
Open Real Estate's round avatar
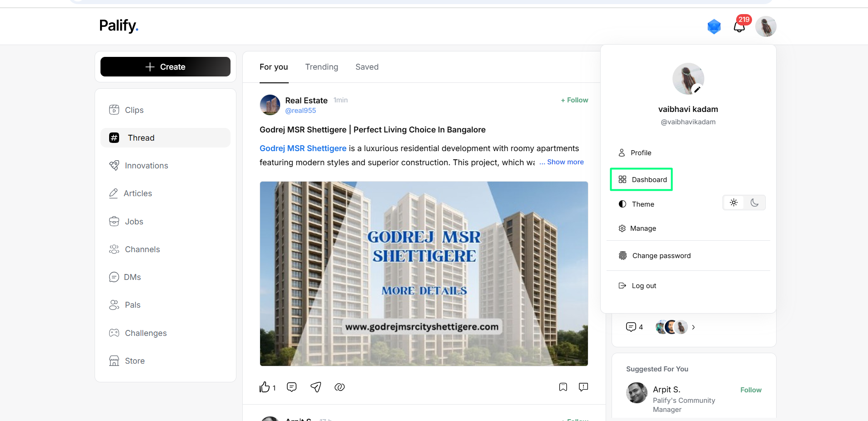point(270,105)
